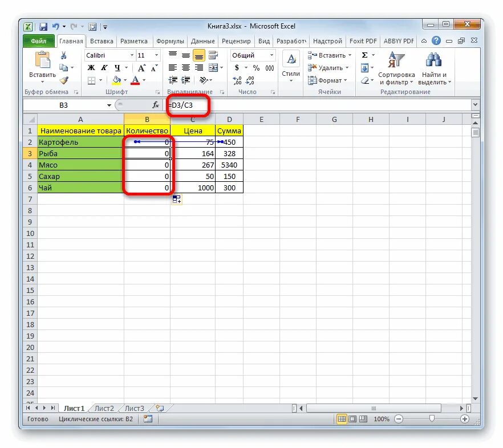This screenshot has height=448, width=503.
Task: Open AutoSum dropdown arrow
Action: pos(373,55)
